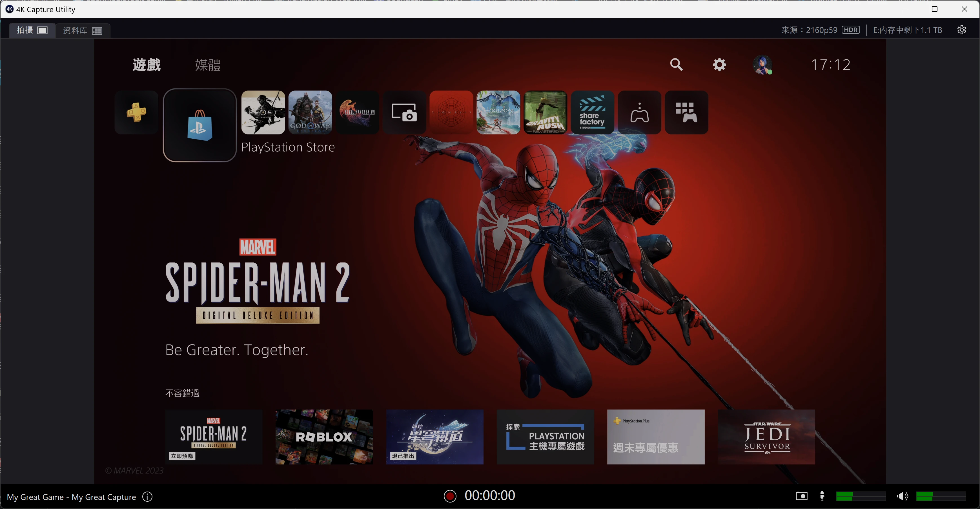Switch to the 资料库 library tab
Image resolution: width=980 pixels, height=509 pixels.
[x=83, y=30]
